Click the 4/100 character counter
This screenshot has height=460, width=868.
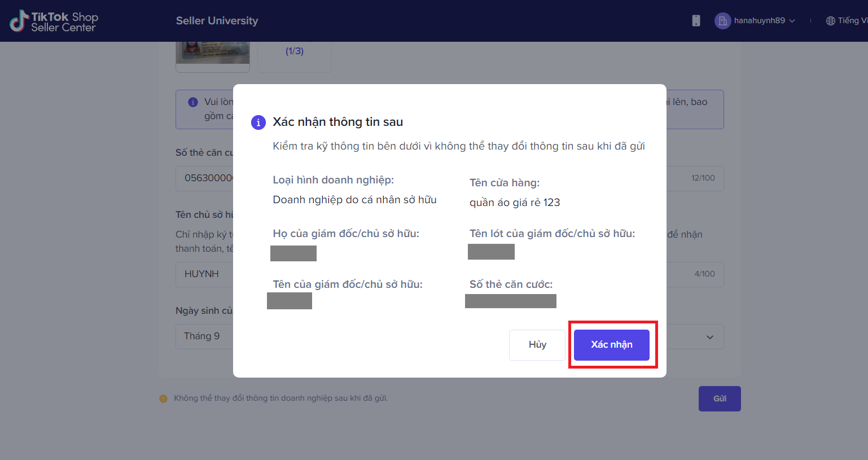pos(705,274)
